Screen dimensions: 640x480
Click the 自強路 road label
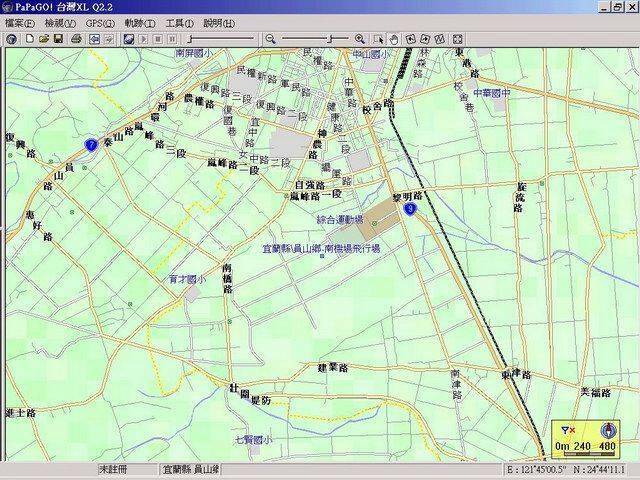pyautogui.click(x=310, y=185)
